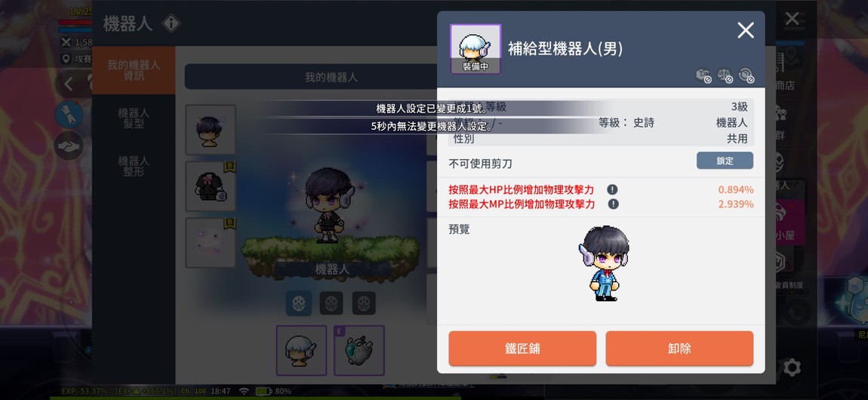Select the first android preset slot icon
Image resolution: width=868 pixels, height=400 pixels.
click(299, 303)
